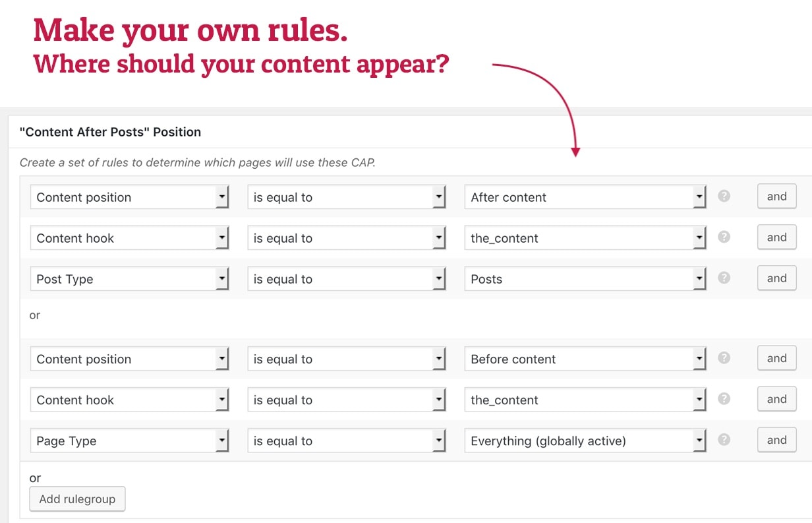Viewport: 812px width, 523px height.
Task: Open operator dropdown in the Post Type row
Action: click(347, 279)
